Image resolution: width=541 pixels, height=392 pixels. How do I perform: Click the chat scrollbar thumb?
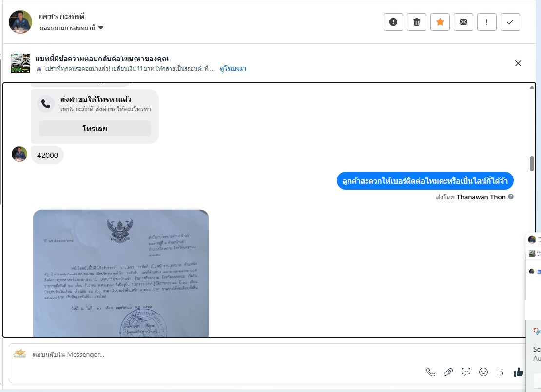(x=532, y=163)
